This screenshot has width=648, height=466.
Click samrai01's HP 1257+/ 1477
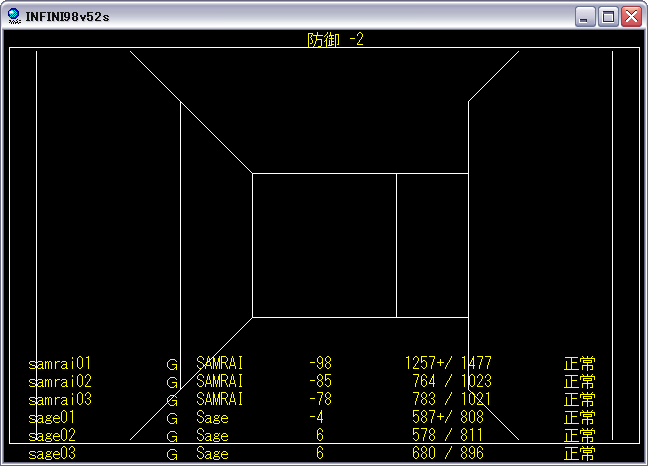point(448,363)
